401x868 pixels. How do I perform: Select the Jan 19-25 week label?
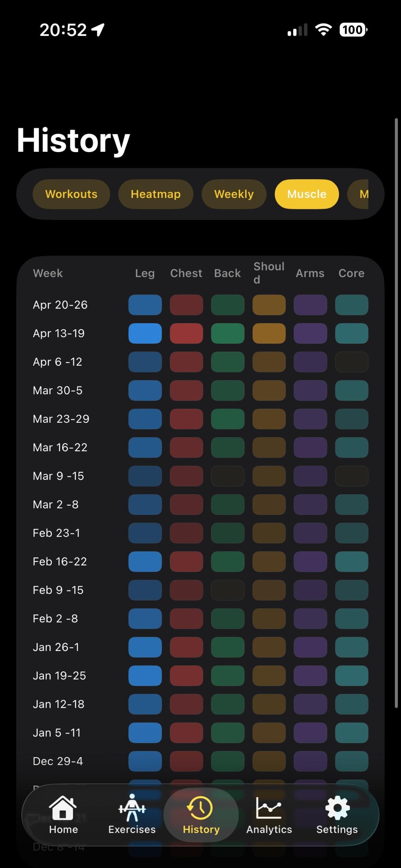pyautogui.click(x=59, y=676)
